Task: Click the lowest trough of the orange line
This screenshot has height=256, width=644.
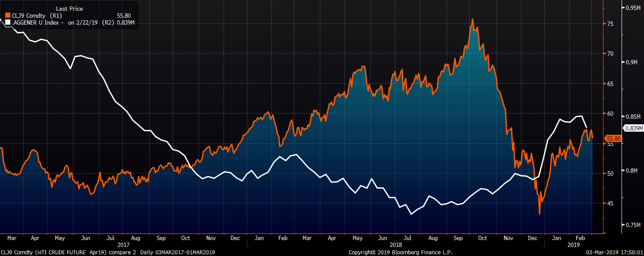Action: [540, 214]
